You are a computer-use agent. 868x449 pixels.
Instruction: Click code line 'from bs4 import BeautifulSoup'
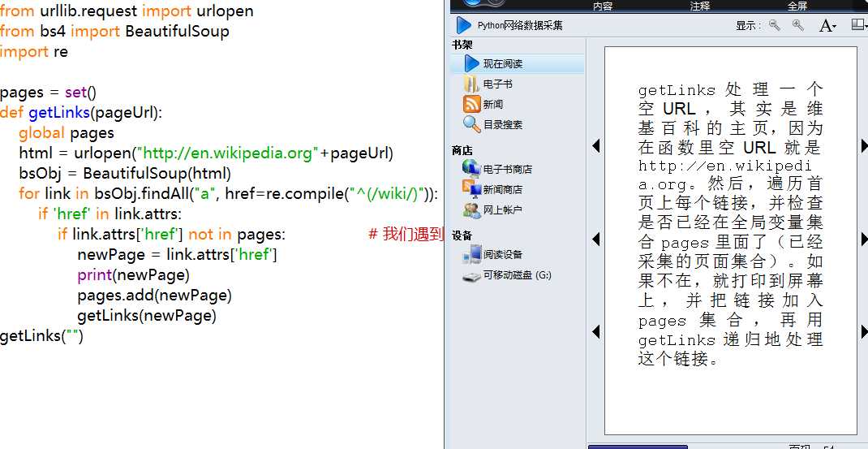pos(114,31)
